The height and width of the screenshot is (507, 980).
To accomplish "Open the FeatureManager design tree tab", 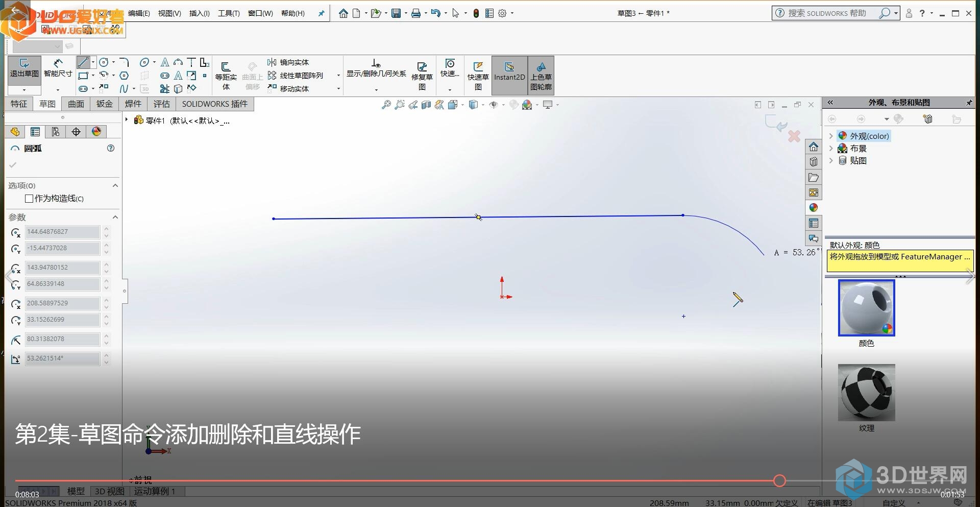I will click(x=15, y=132).
